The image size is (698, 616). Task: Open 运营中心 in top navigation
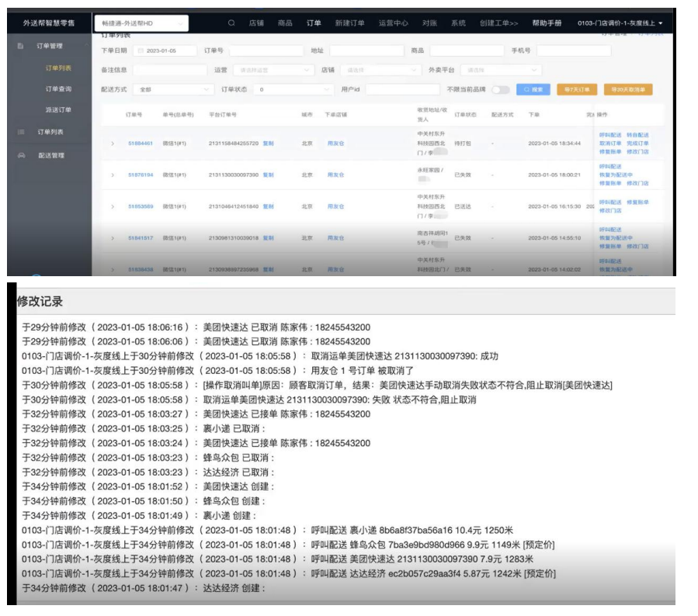pos(393,23)
